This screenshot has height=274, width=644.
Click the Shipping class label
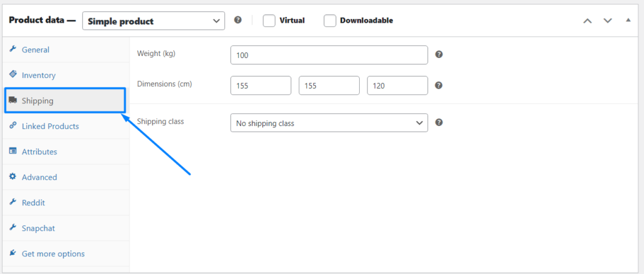[x=160, y=122]
